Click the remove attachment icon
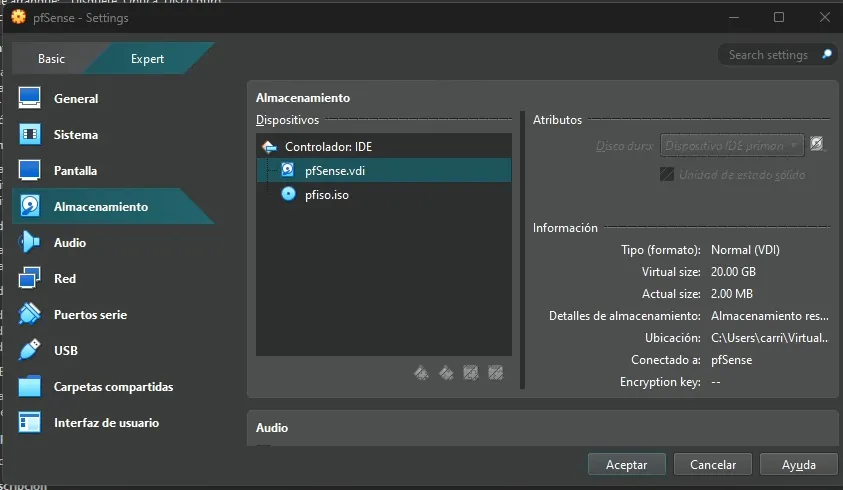 point(496,372)
